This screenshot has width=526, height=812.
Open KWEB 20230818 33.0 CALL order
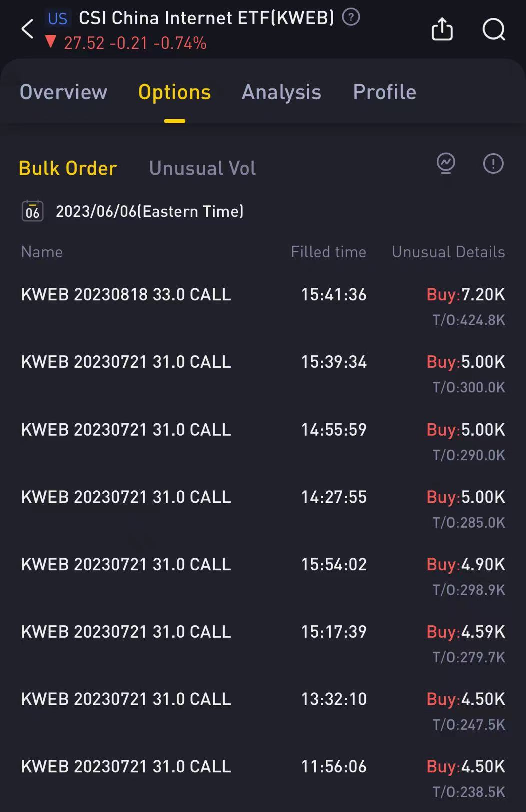coord(263,306)
